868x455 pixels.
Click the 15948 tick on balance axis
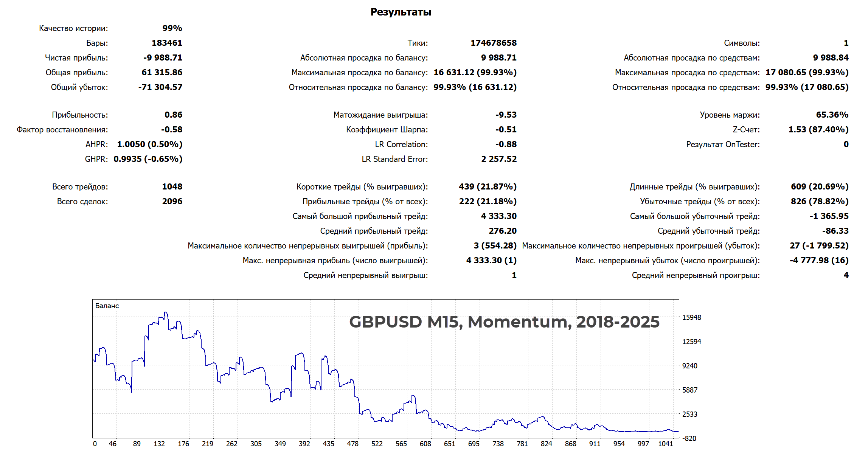tap(691, 317)
